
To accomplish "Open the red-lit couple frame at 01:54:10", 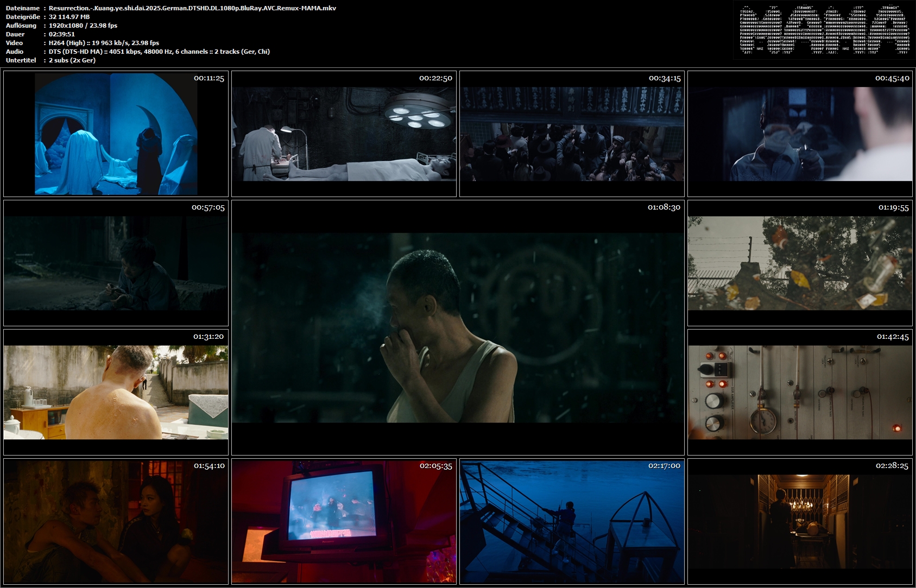I will [116, 521].
